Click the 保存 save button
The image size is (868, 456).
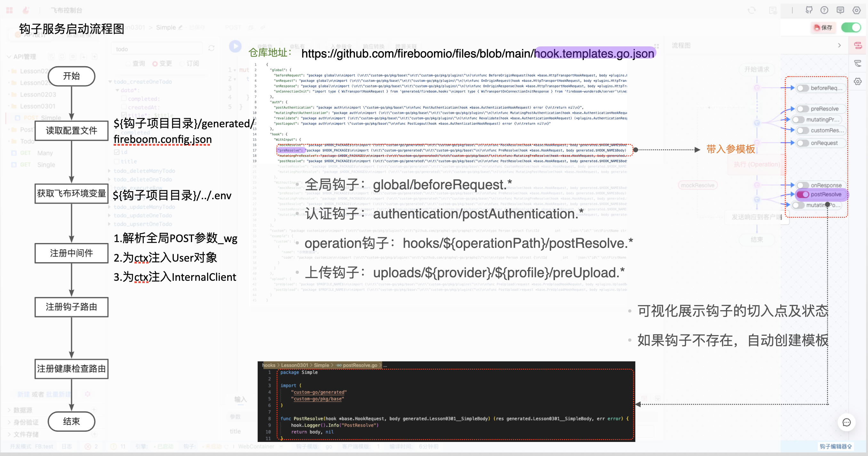click(x=823, y=28)
